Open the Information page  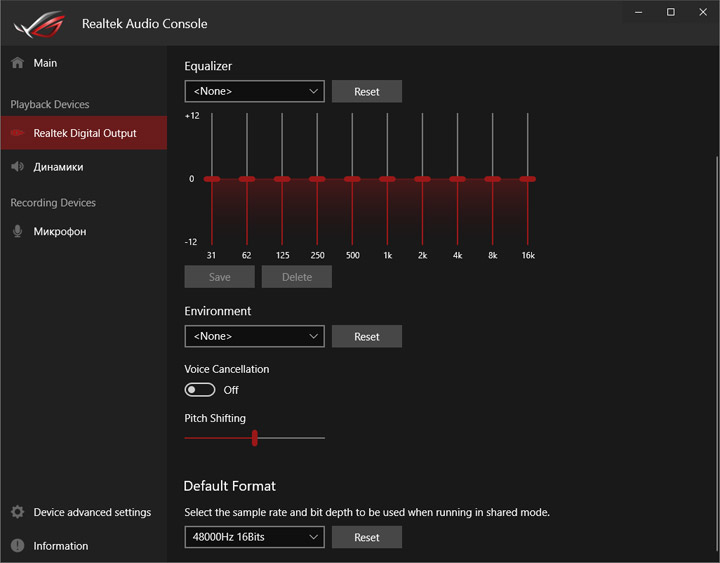coord(84,546)
